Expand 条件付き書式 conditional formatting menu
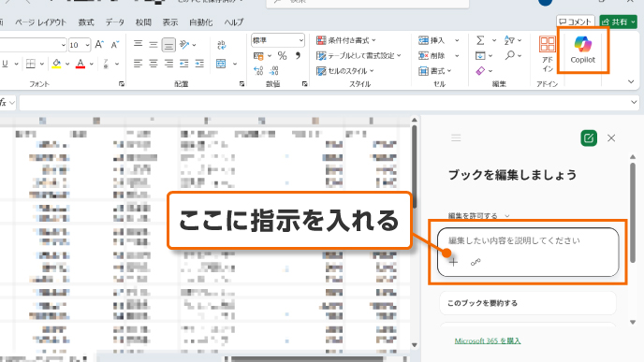Image resolution: width=644 pixels, height=362 pixels. [x=346, y=40]
